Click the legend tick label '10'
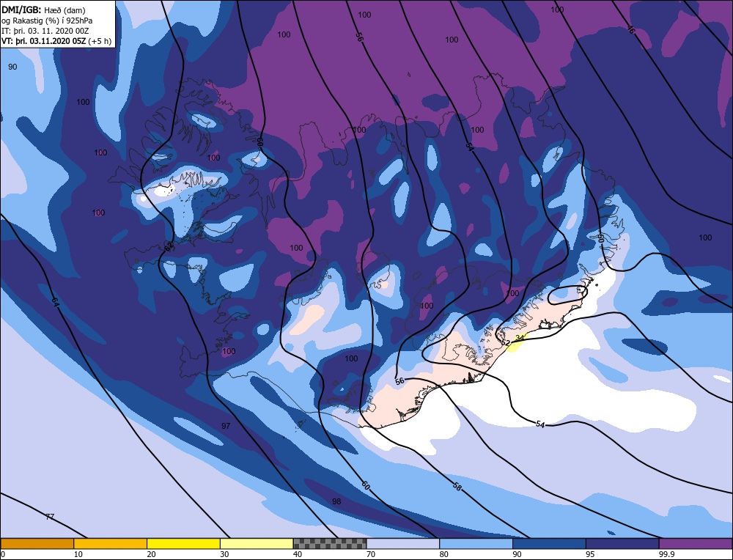This screenshot has height=560, width=733. (78, 554)
